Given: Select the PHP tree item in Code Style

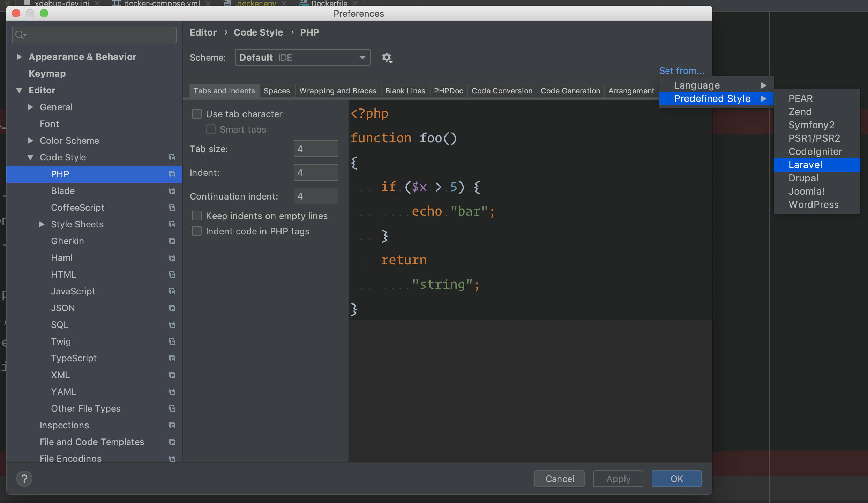Looking at the screenshot, I should click(x=59, y=174).
